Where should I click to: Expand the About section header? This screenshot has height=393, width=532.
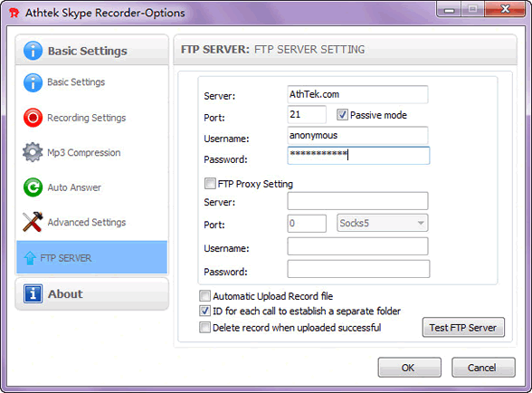click(x=91, y=293)
